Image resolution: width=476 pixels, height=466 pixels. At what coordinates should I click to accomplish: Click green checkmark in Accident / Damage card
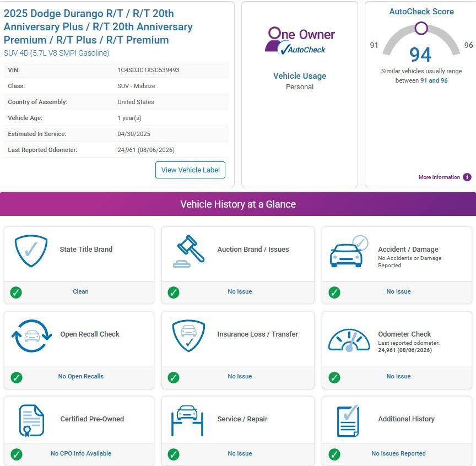(x=334, y=292)
